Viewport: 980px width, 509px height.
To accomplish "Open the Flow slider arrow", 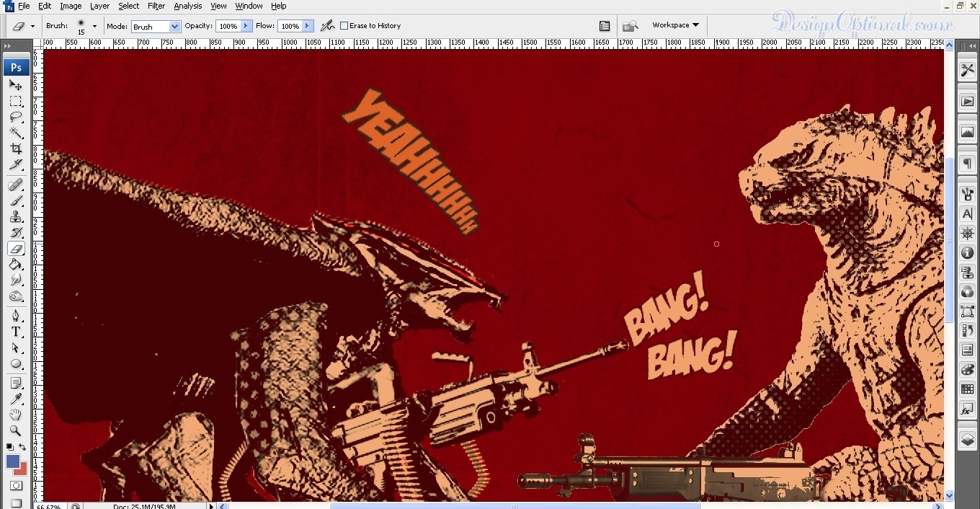I will tap(308, 26).
